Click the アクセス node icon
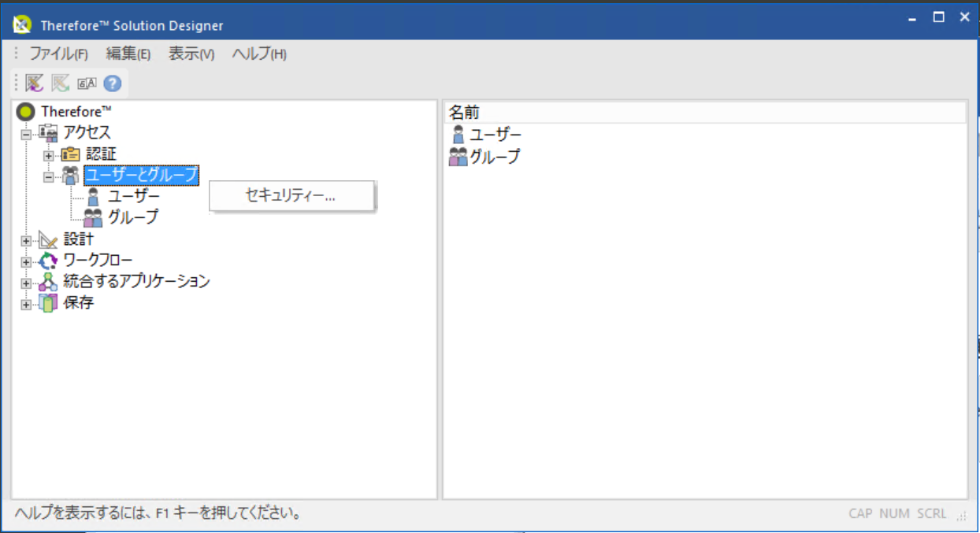980x533 pixels. (x=49, y=133)
